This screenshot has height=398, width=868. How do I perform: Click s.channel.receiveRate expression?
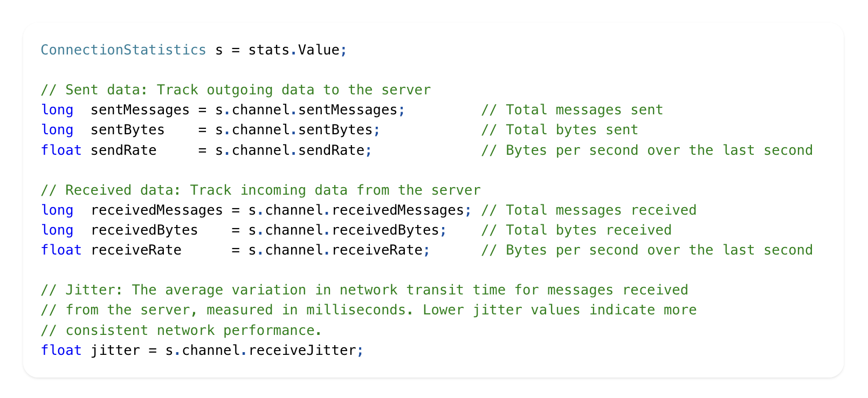[x=335, y=250]
